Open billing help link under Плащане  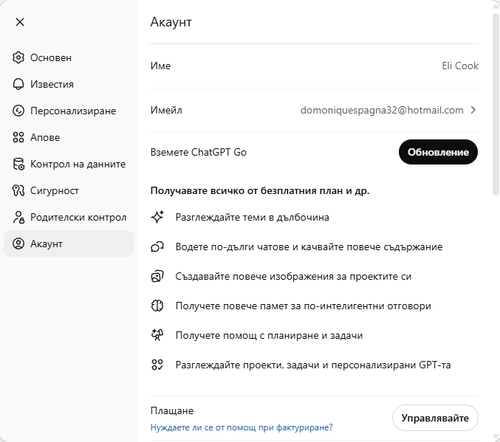241,427
